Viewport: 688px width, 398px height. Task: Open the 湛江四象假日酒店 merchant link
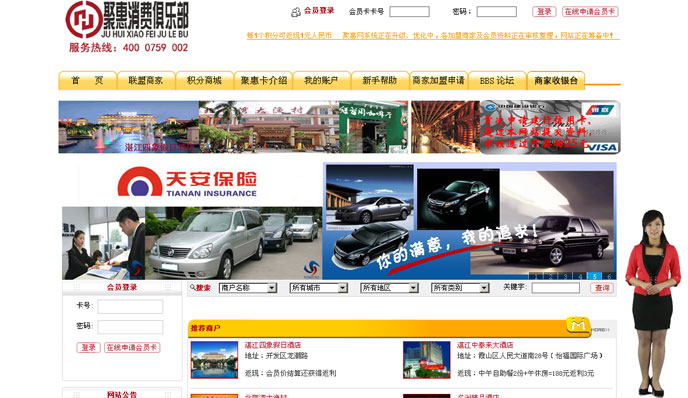pyautogui.click(x=273, y=345)
